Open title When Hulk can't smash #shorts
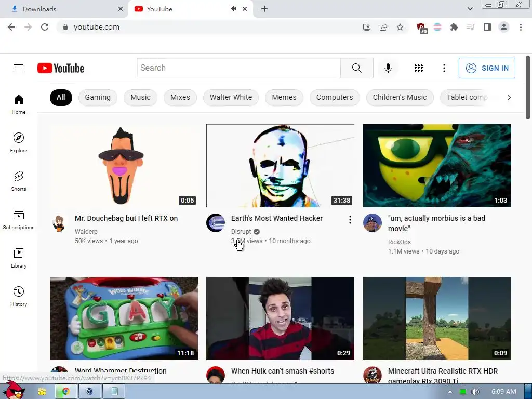532x399 pixels. 283,371
